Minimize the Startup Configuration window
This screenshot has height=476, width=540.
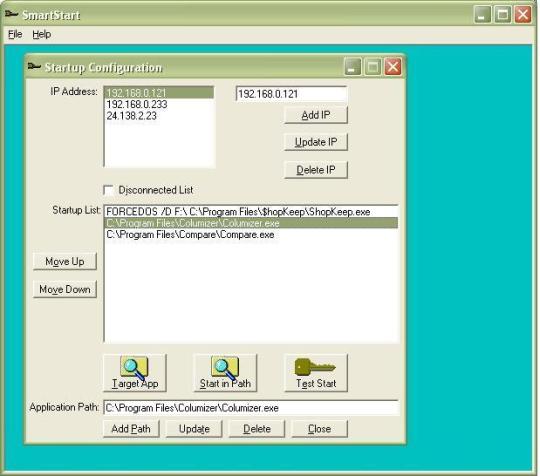[x=352, y=66]
